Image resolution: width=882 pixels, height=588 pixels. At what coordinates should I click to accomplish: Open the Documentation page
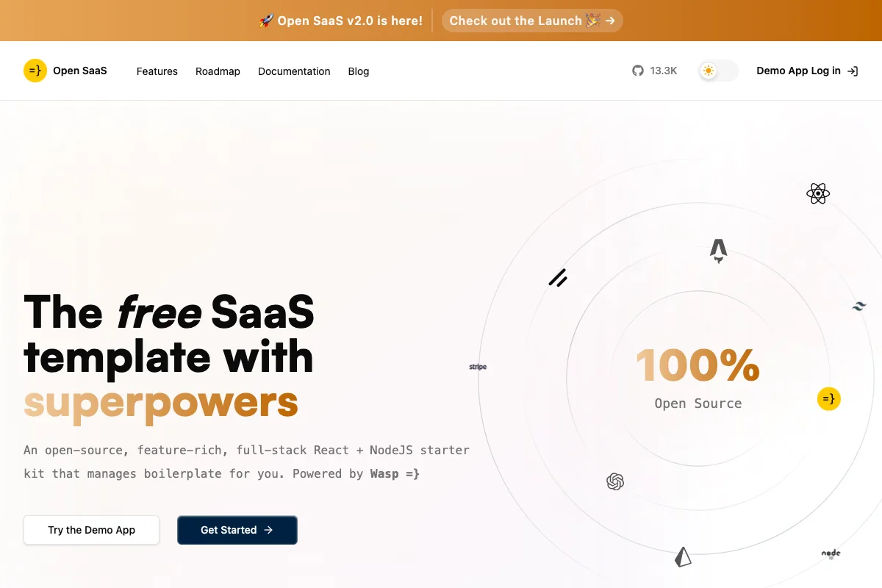[294, 71]
